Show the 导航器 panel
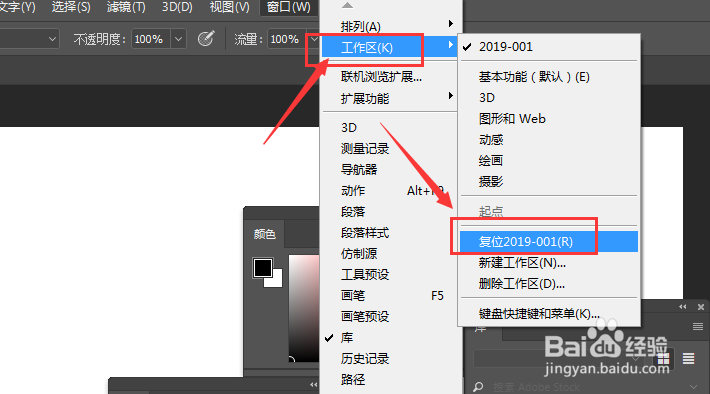 (x=389, y=169)
